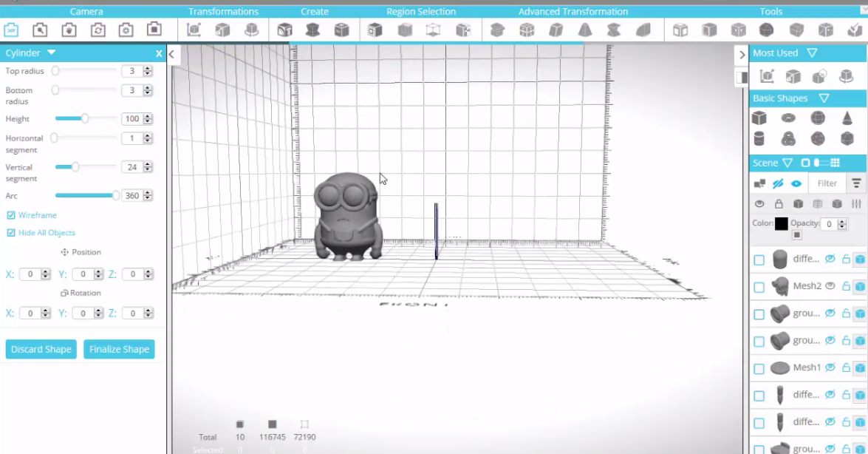
Task: Click the dark round polyhedron icon under Tools
Action: coord(767,30)
